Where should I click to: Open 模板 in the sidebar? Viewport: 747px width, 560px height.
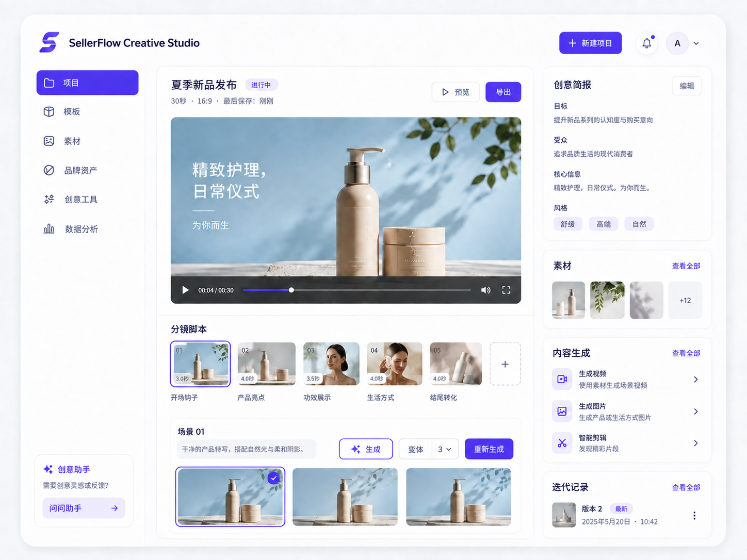click(x=87, y=112)
